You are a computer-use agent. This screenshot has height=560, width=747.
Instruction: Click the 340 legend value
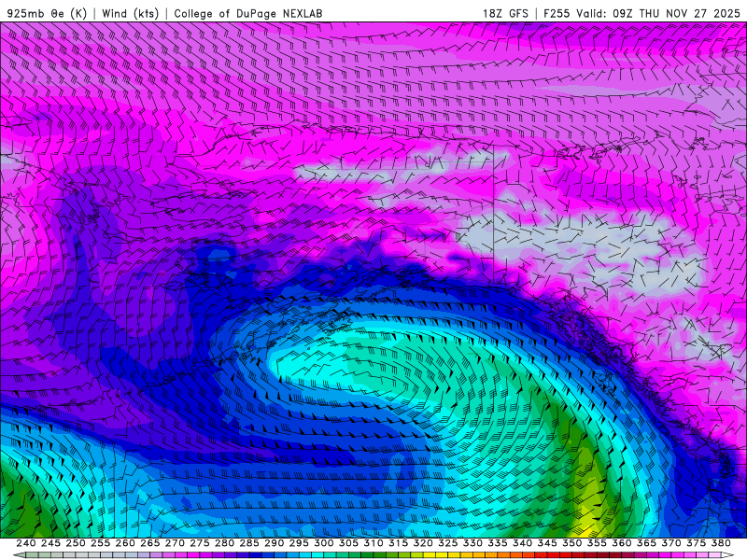(x=522, y=543)
